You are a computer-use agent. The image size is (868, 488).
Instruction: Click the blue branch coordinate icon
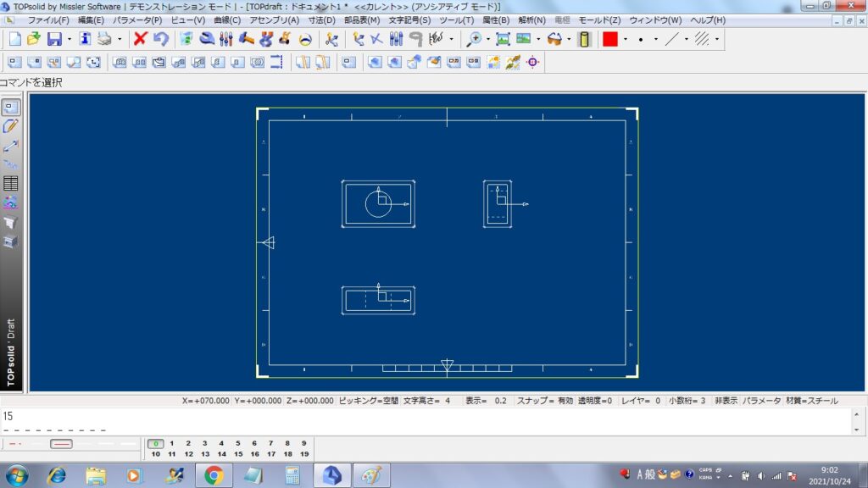[359, 39]
